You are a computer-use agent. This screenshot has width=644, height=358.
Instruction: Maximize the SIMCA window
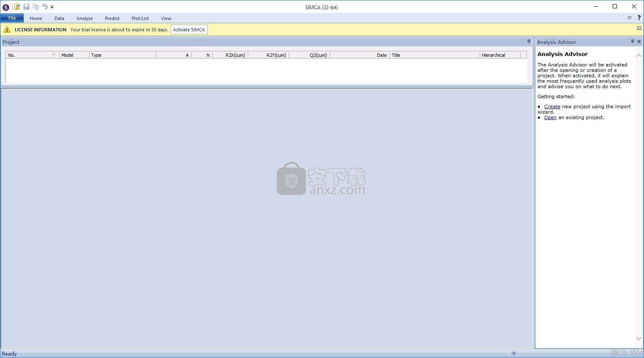pyautogui.click(x=615, y=6)
